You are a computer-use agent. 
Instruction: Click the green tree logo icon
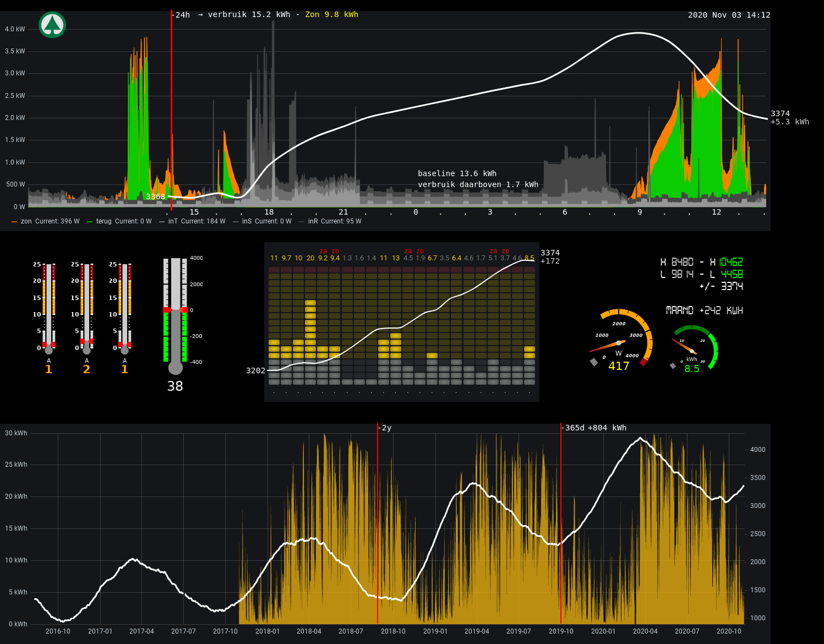52,24
